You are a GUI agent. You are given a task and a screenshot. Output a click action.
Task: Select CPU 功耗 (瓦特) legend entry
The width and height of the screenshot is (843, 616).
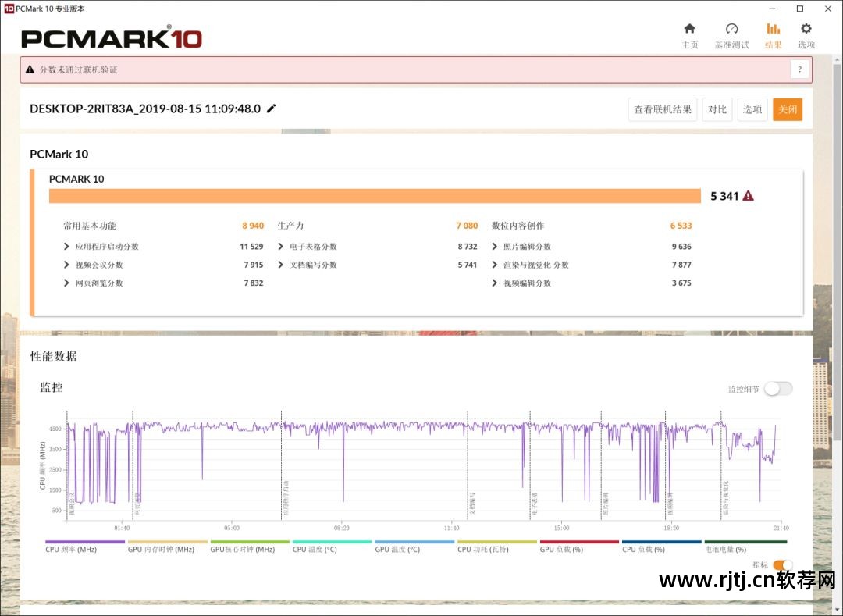point(496,547)
